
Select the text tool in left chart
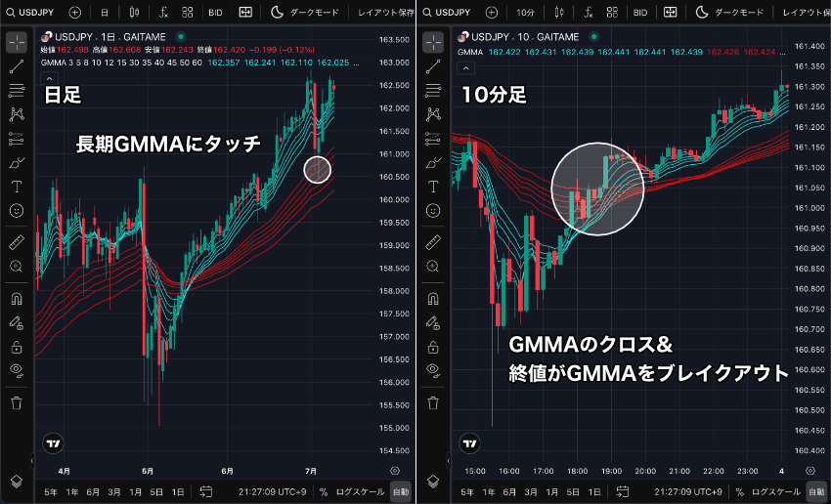click(17, 187)
